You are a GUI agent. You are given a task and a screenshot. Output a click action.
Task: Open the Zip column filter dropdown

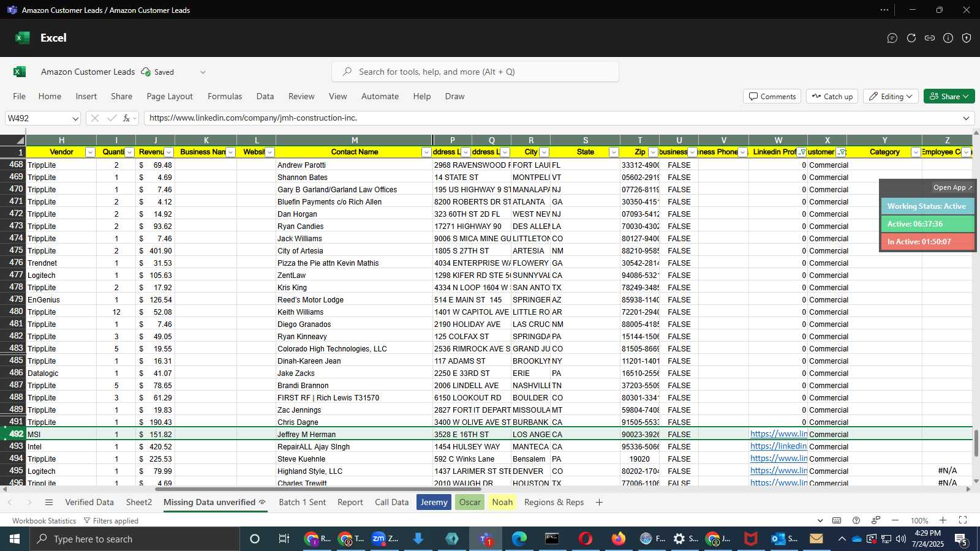pos(652,152)
